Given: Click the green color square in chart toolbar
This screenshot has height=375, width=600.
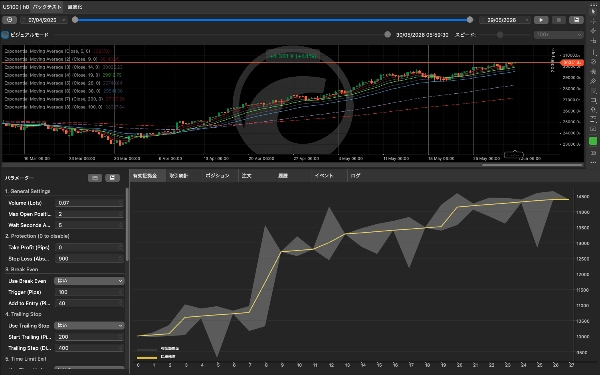Looking at the screenshot, I should (593, 141).
